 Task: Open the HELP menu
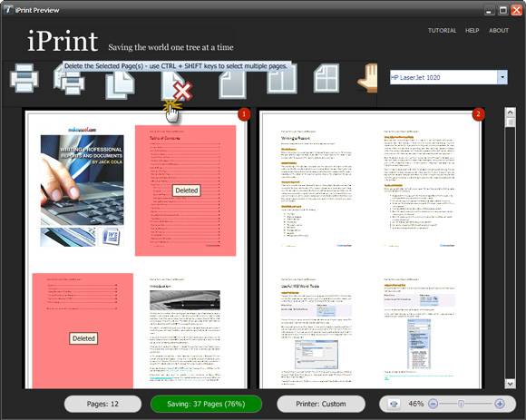click(x=472, y=31)
